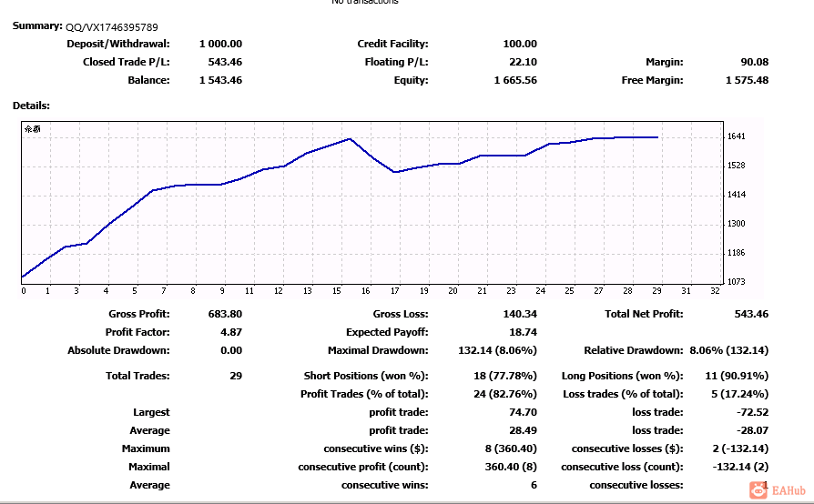This screenshot has height=504, width=814.
Task: Select the Profit Factor label
Action: click(x=137, y=332)
